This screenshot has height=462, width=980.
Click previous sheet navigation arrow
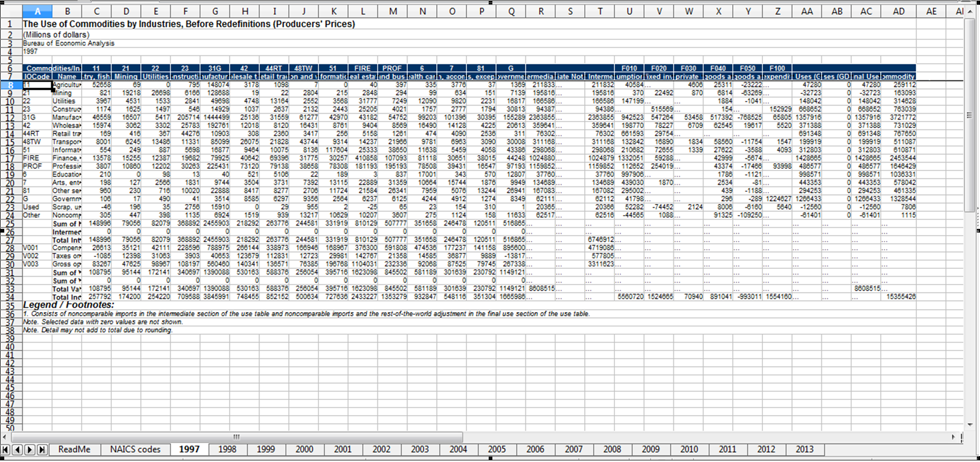point(18,450)
